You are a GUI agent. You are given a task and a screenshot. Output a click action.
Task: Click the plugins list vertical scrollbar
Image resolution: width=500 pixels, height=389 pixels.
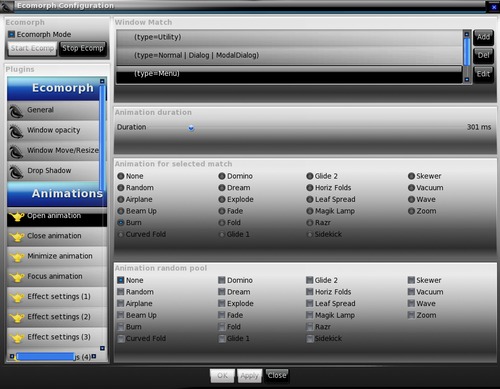102,138
